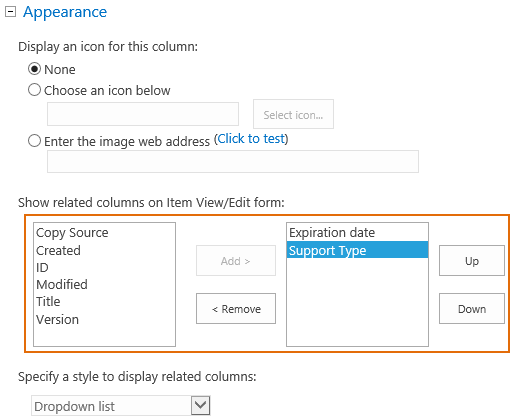This screenshot has width=512, height=419.
Task: Select the None icon radio option
Action: tap(34, 69)
